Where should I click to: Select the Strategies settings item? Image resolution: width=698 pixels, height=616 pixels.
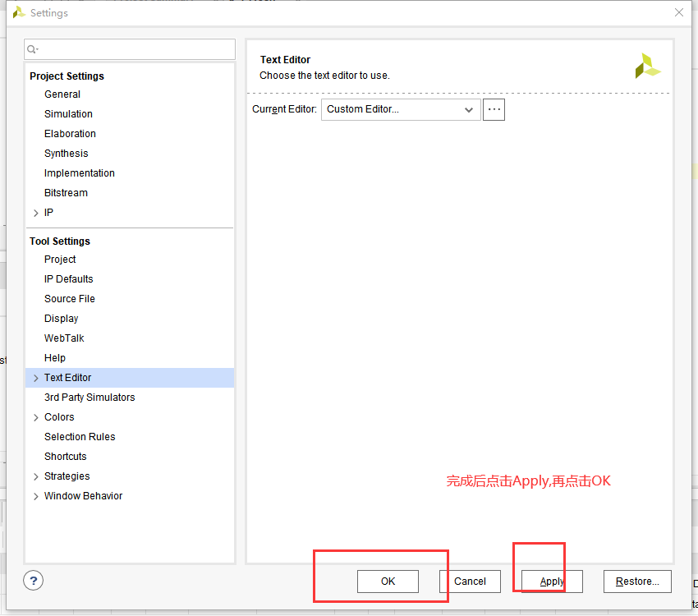point(67,476)
